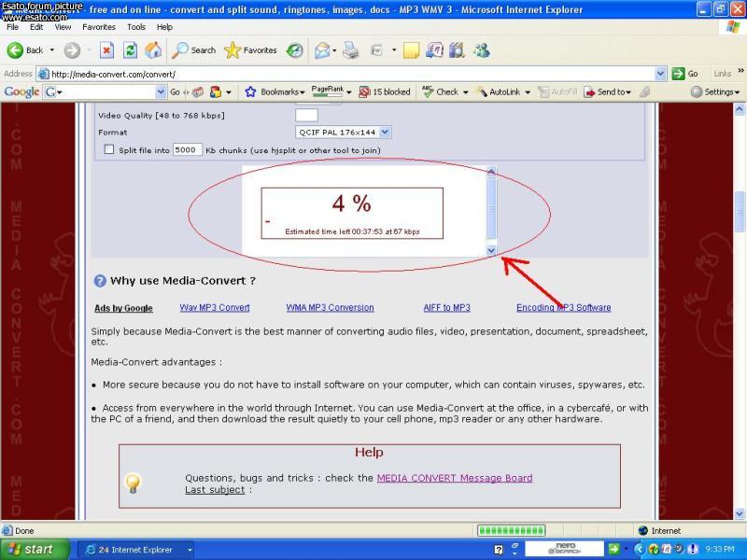
Task: Open the Mail envelope icon
Action: click(x=322, y=50)
